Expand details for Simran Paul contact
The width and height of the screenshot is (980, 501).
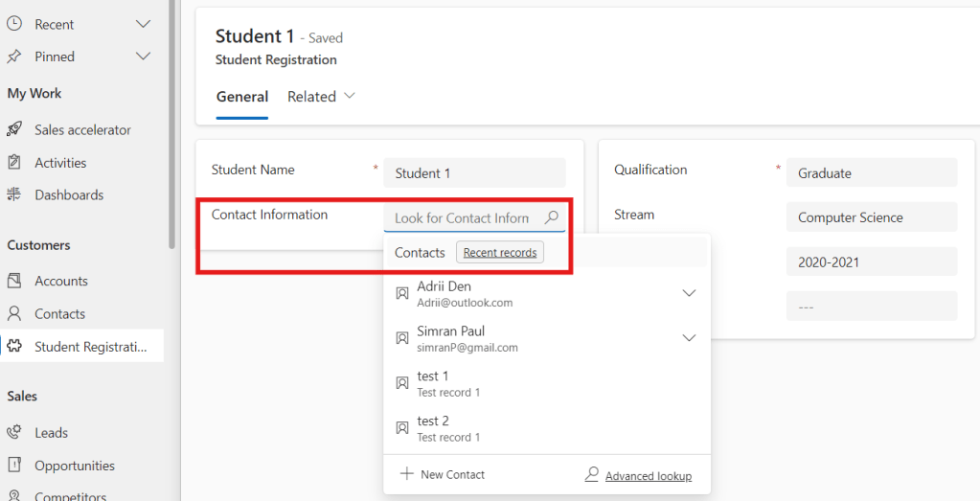point(689,338)
